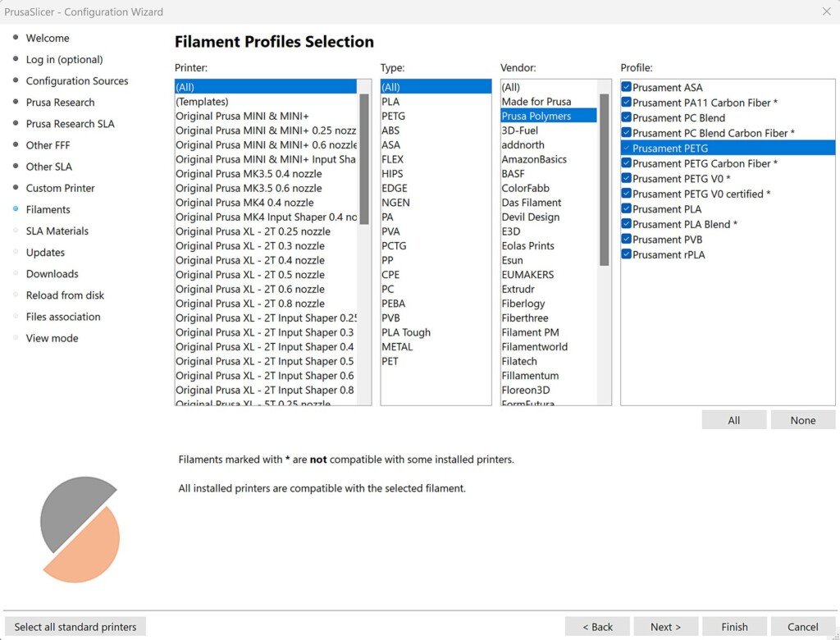This screenshot has width=840, height=640.
Task: Select (Templates) in the Printer list
Action: pyautogui.click(x=266, y=101)
